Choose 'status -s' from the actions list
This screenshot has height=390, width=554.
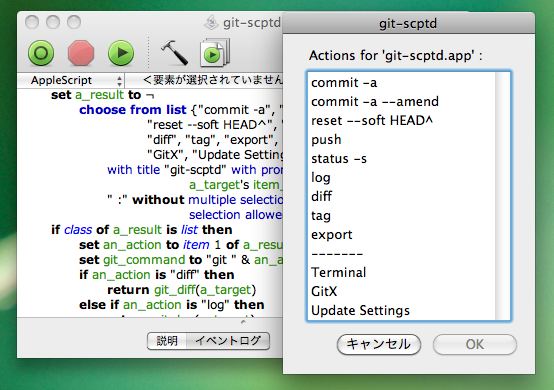tap(401, 159)
